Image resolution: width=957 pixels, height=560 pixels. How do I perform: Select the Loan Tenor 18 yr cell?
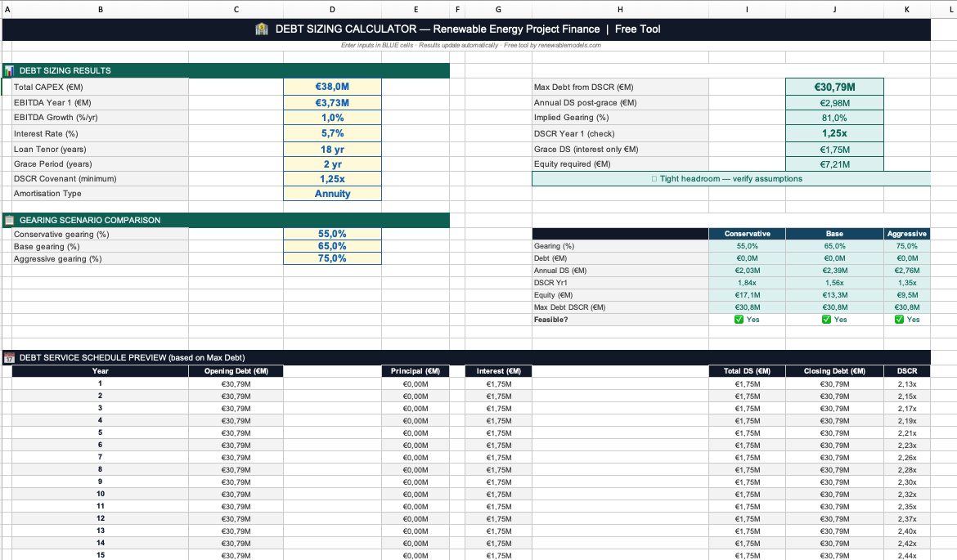click(333, 150)
